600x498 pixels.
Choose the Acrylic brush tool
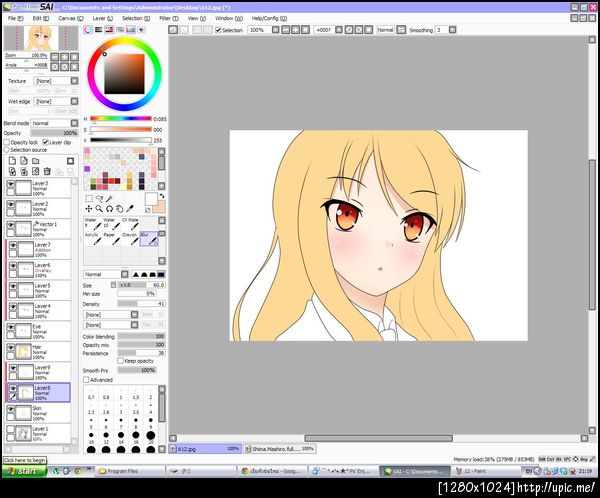[x=93, y=239]
